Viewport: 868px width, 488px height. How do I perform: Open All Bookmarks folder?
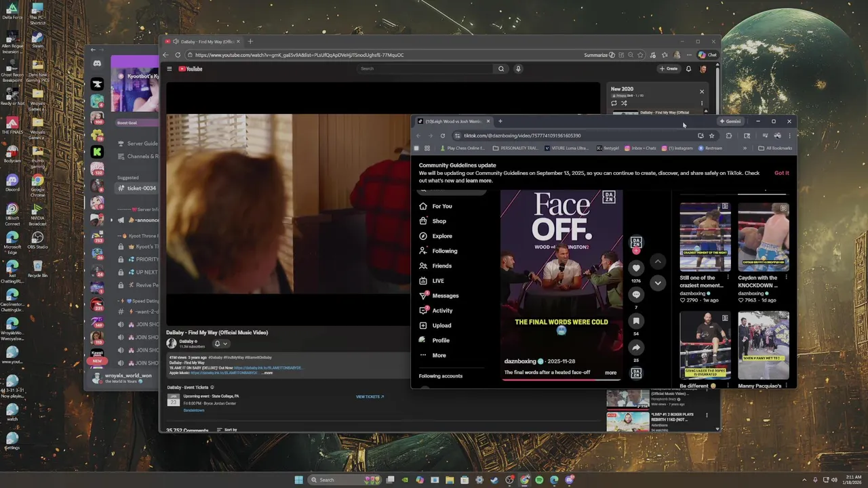click(x=775, y=148)
